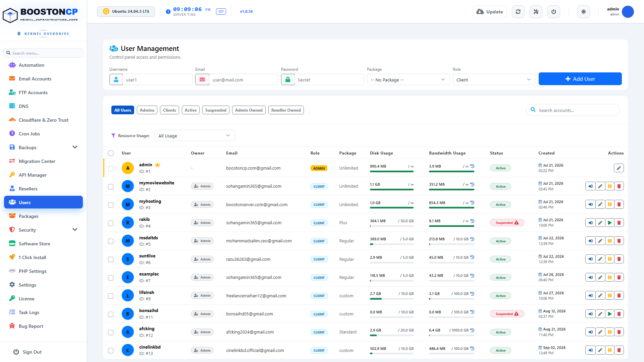Check the admin row checkbox
Screen dimensions: 644x362
point(111,169)
